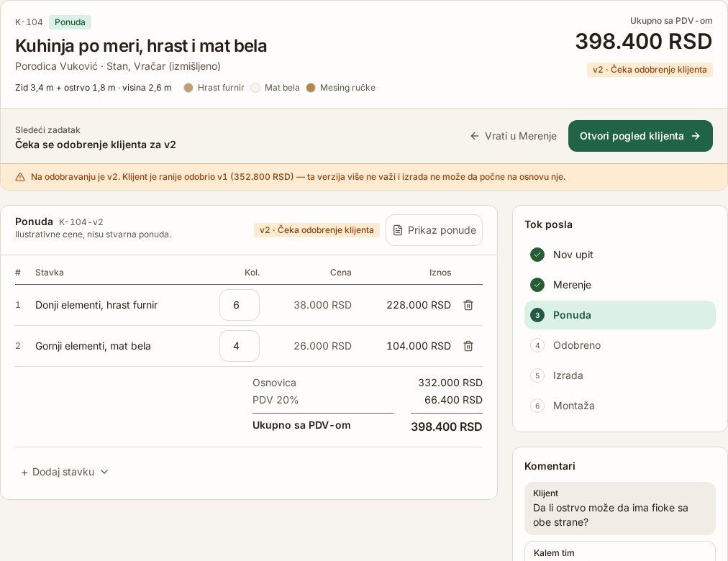The height and width of the screenshot is (561, 728).
Task: Click the K-104-v2 offer code
Action: [81, 222]
